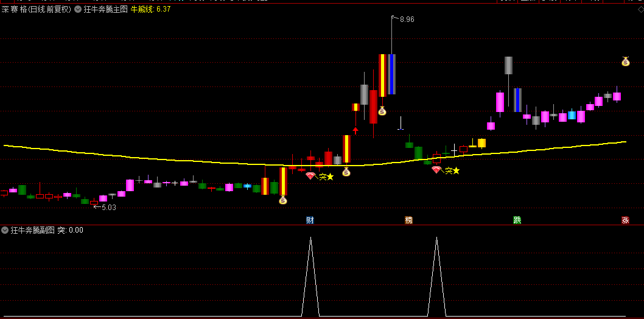Click the green 跌 info marker

click(517, 220)
